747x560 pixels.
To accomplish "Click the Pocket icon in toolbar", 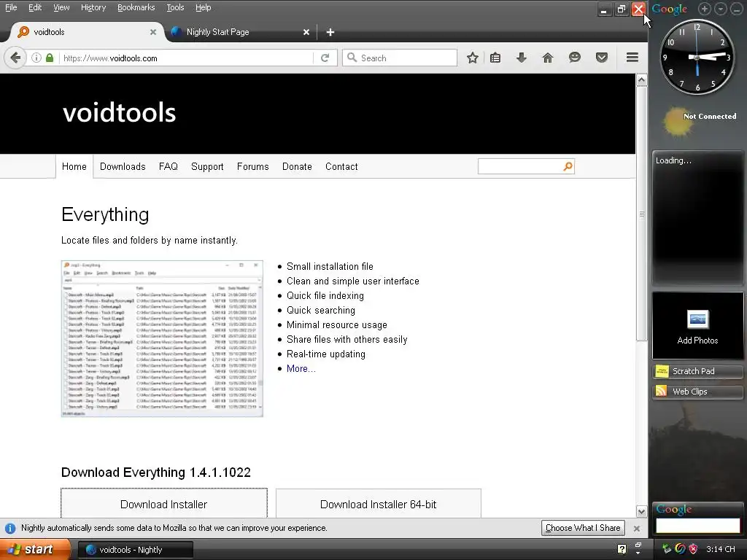I will pos(602,58).
